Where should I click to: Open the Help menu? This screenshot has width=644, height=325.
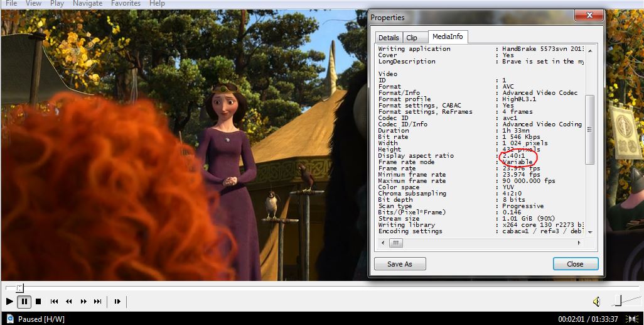[x=157, y=3]
